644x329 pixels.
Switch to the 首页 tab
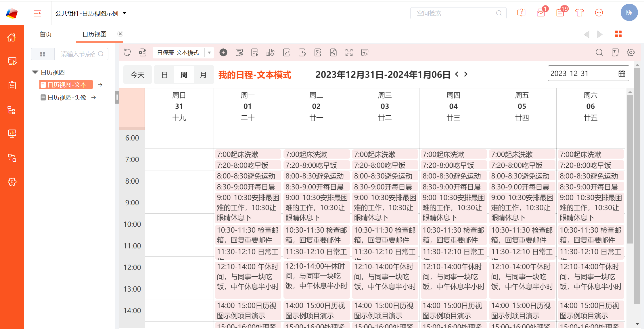[46, 34]
